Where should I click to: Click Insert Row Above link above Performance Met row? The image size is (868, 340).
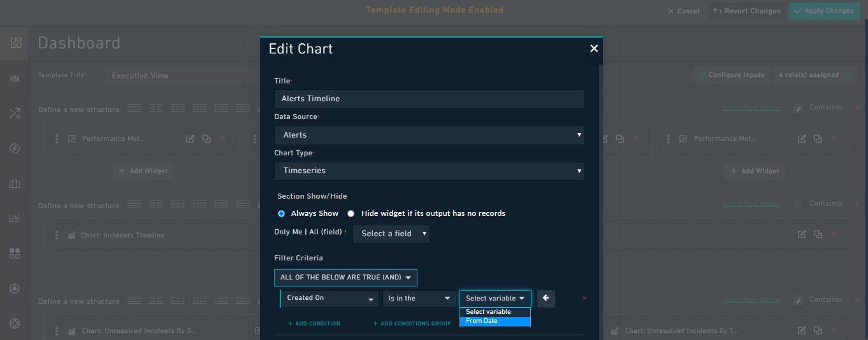[751, 108]
